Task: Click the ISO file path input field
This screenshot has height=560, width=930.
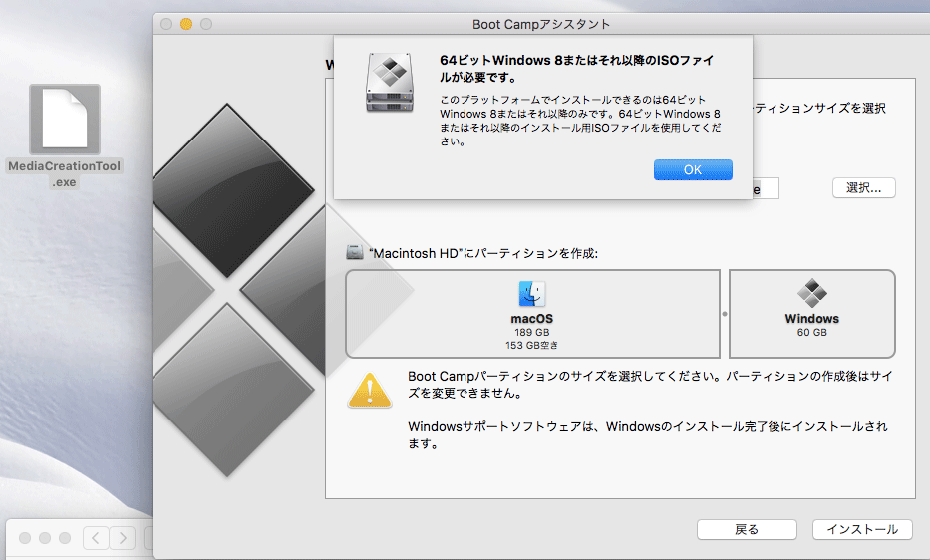Action: coord(766,188)
